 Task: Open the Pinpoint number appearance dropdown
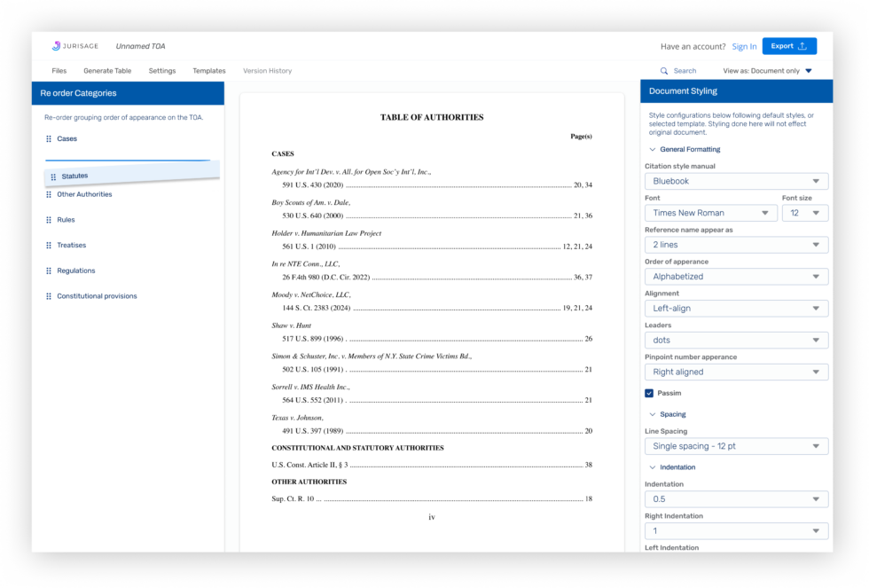click(736, 372)
